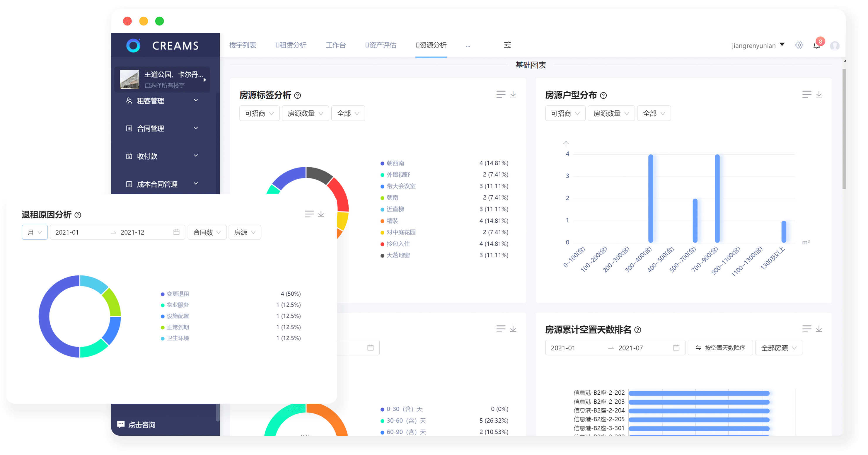
Task: Open 房源 dropdown in 退租原因分析
Action: click(245, 232)
